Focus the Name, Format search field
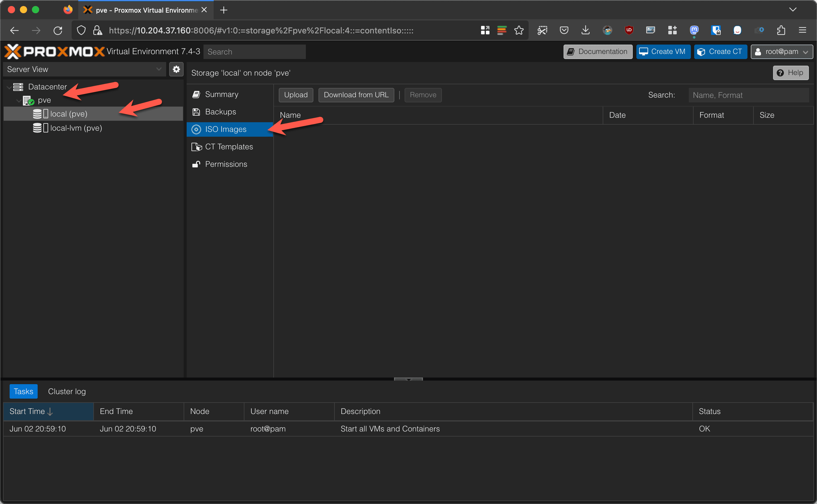The image size is (817, 504). pyautogui.click(x=749, y=95)
